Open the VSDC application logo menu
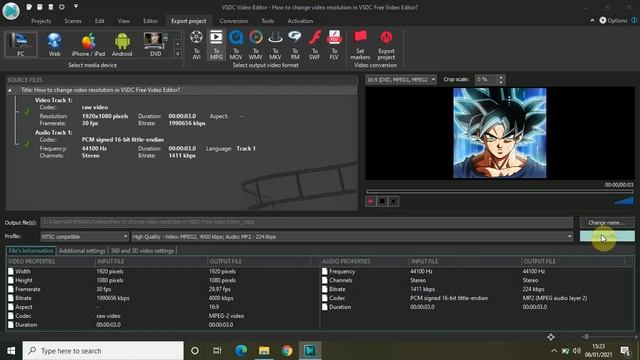Viewport: 640px width, 360px height. [x=11, y=11]
